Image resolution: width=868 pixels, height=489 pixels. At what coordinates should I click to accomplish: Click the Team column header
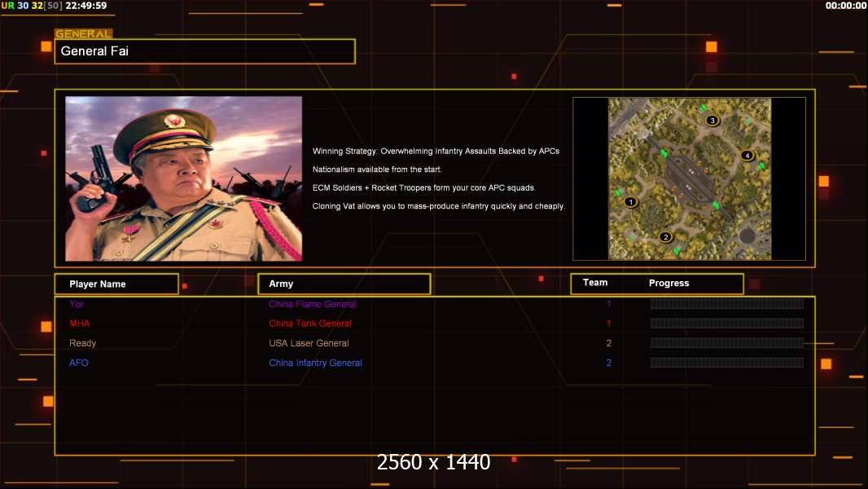point(595,283)
